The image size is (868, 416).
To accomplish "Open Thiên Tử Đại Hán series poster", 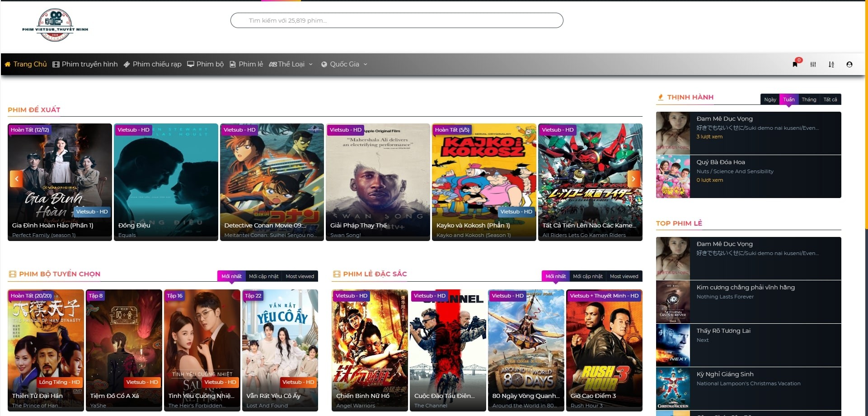I will tap(46, 350).
